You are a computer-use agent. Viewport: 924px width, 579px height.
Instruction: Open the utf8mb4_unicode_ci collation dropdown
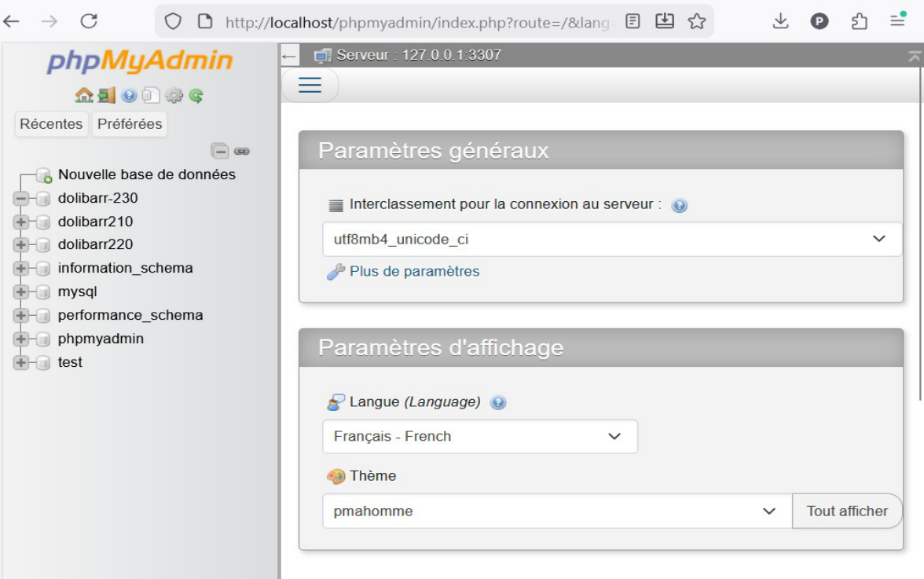[x=611, y=239]
